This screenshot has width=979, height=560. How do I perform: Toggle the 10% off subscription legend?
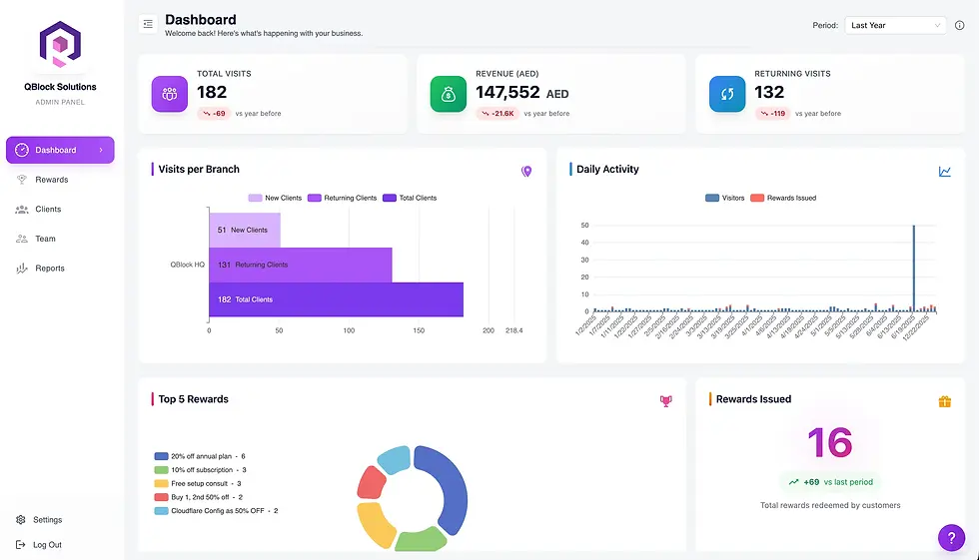coord(201,470)
